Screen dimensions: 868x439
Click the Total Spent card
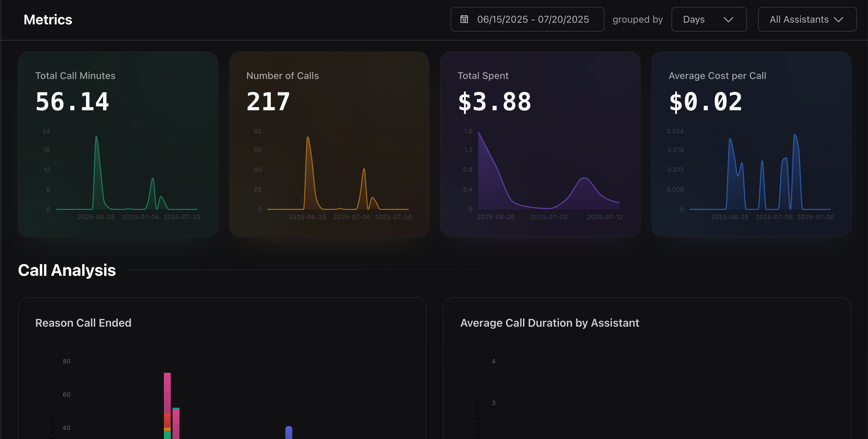click(540, 144)
